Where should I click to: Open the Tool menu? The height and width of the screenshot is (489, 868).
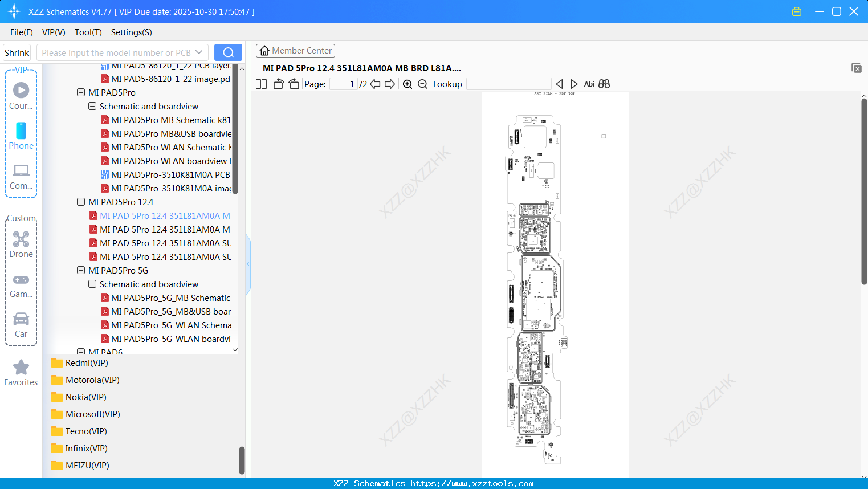88,32
